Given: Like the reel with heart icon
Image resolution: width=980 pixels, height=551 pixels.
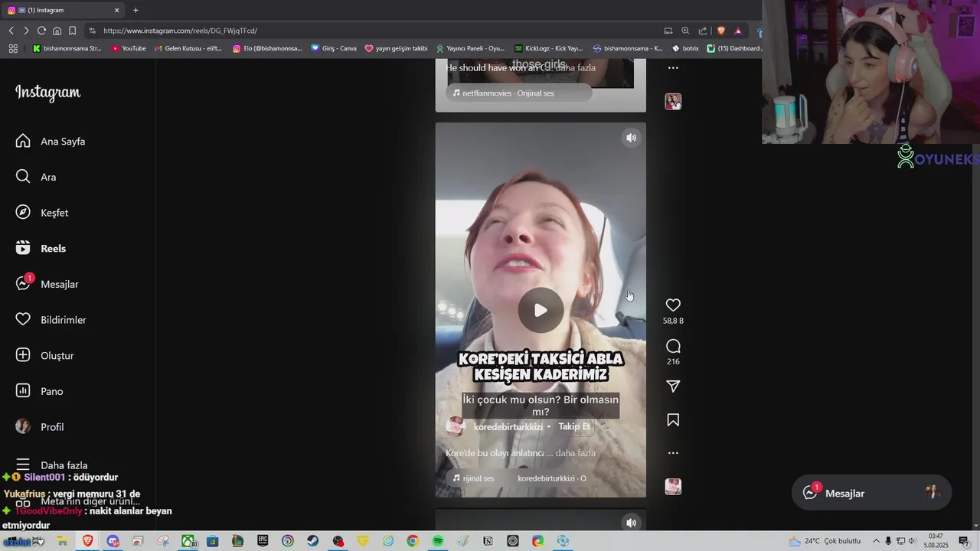Looking at the screenshot, I should click(673, 305).
